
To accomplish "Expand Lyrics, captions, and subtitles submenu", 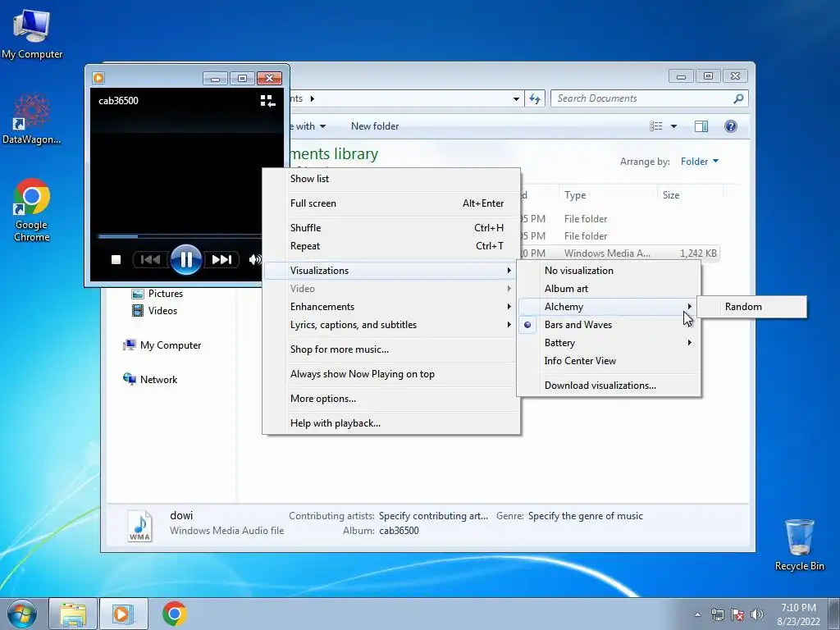I will coord(391,325).
